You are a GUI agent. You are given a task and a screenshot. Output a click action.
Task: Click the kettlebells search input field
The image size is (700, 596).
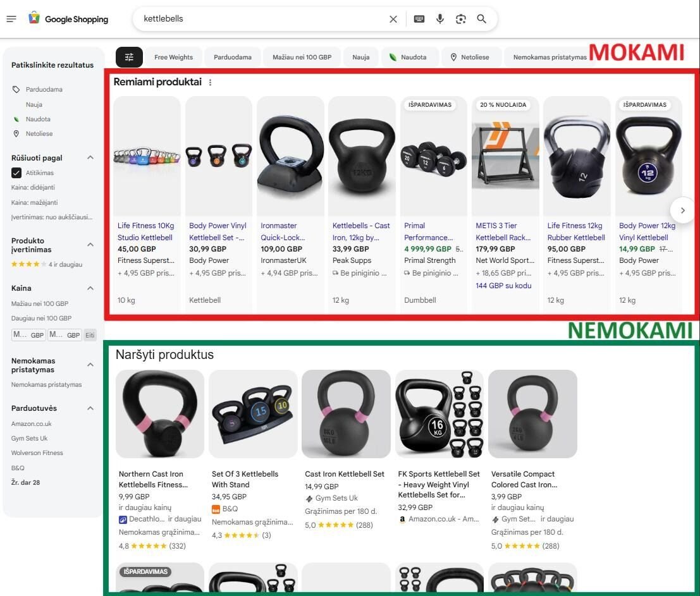coord(264,19)
